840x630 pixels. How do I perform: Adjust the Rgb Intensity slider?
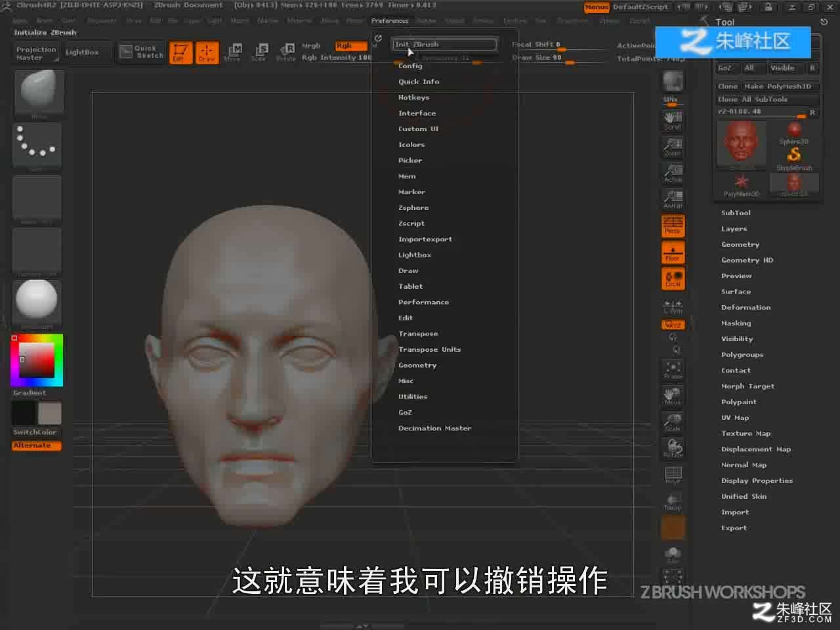click(x=336, y=58)
